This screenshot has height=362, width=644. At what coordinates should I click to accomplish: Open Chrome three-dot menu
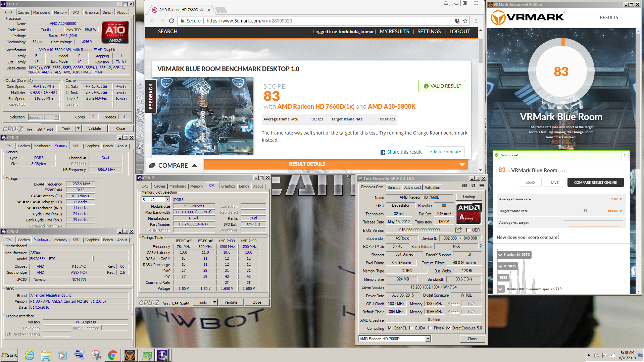[x=476, y=21]
